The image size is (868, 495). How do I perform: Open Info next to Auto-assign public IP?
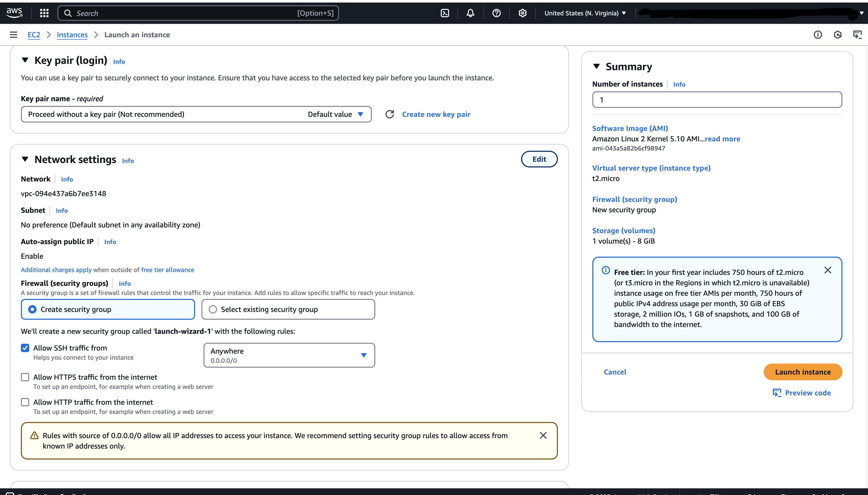pos(110,242)
